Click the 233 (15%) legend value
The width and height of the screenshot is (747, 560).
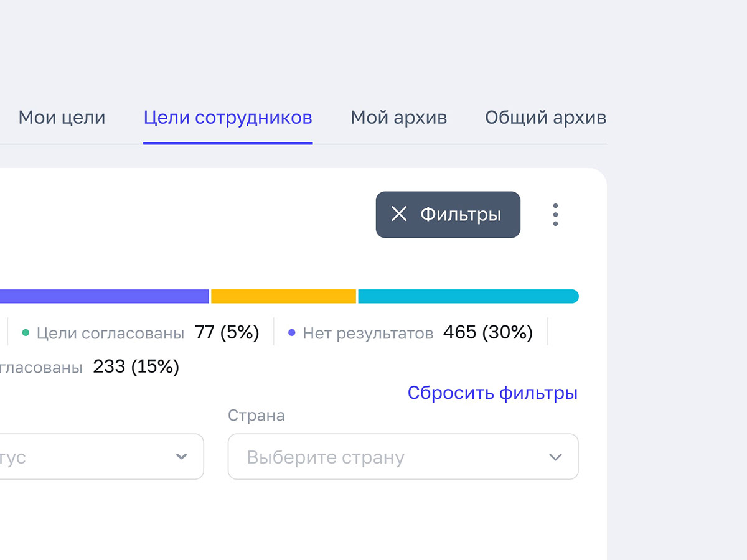[x=136, y=366]
